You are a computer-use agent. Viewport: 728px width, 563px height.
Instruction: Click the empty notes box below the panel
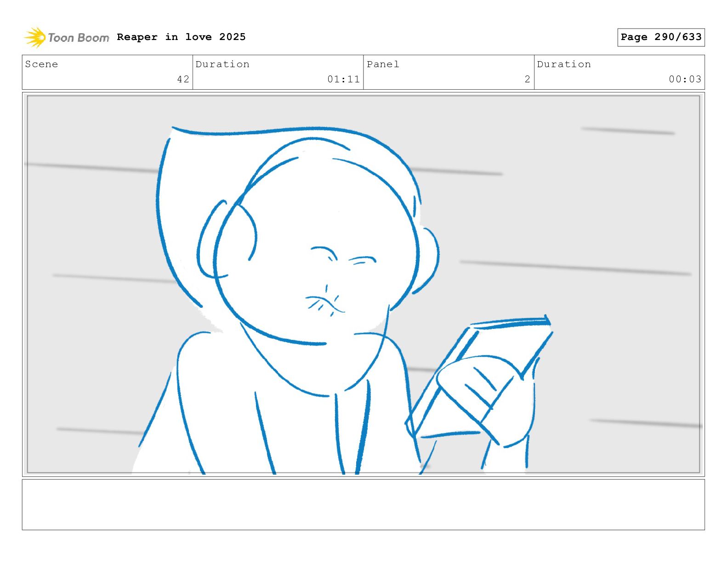(364, 505)
